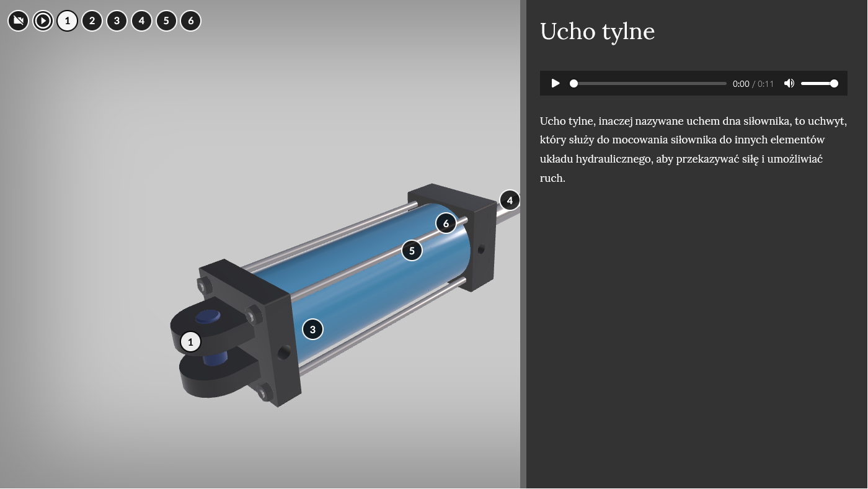Select step 1 in the top number bar
This screenshot has width=868, height=489.
(68, 21)
